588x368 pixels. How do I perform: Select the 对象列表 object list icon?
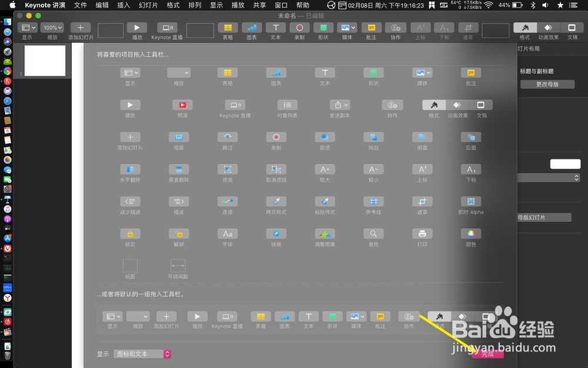(x=288, y=105)
